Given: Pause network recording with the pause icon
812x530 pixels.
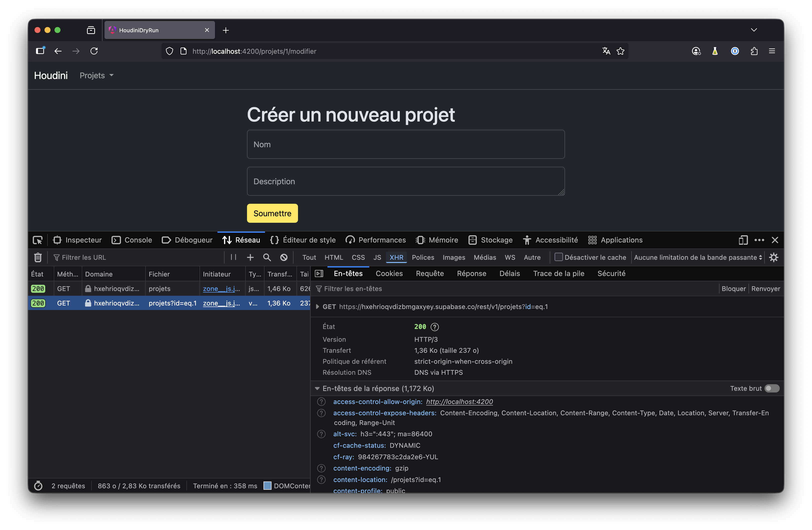Looking at the screenshot, I should point(233,257).
